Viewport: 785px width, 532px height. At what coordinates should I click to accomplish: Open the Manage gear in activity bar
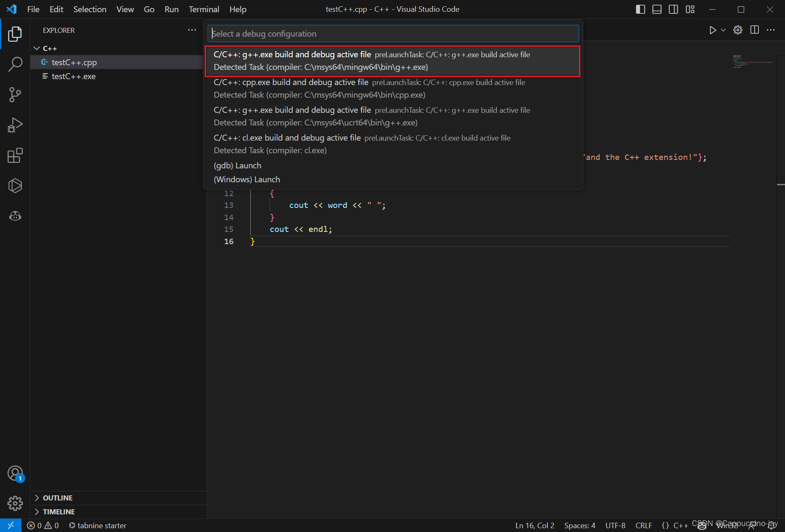[x=15, y=503]
